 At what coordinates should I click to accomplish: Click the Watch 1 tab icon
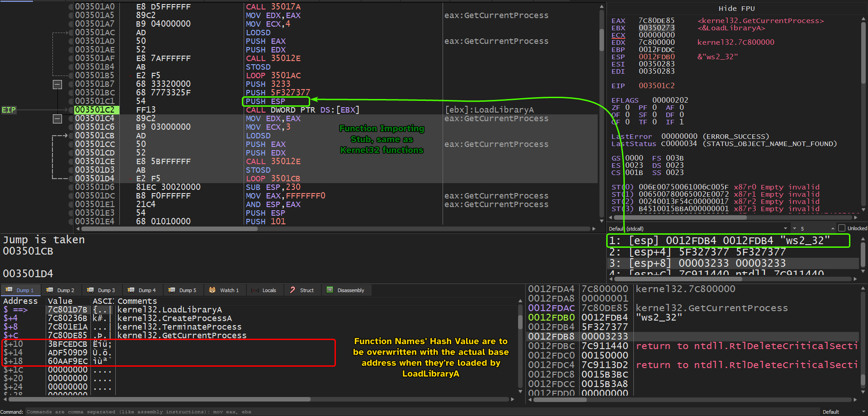212,290
